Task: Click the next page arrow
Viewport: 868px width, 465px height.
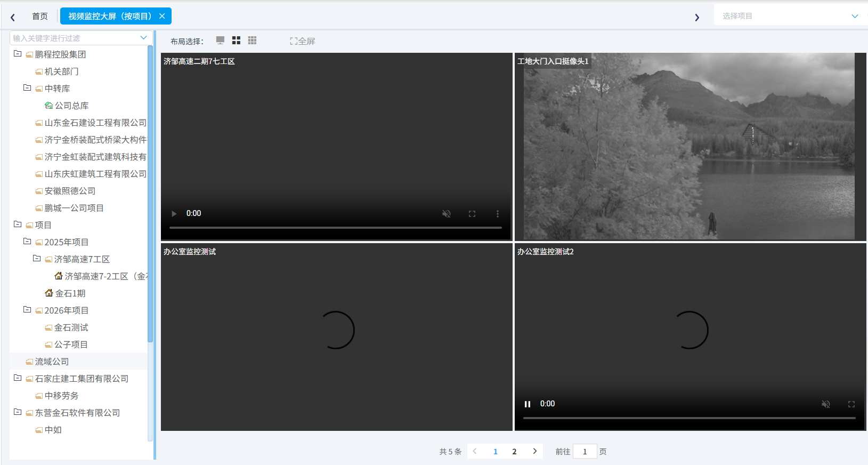Action: (535, 451)
